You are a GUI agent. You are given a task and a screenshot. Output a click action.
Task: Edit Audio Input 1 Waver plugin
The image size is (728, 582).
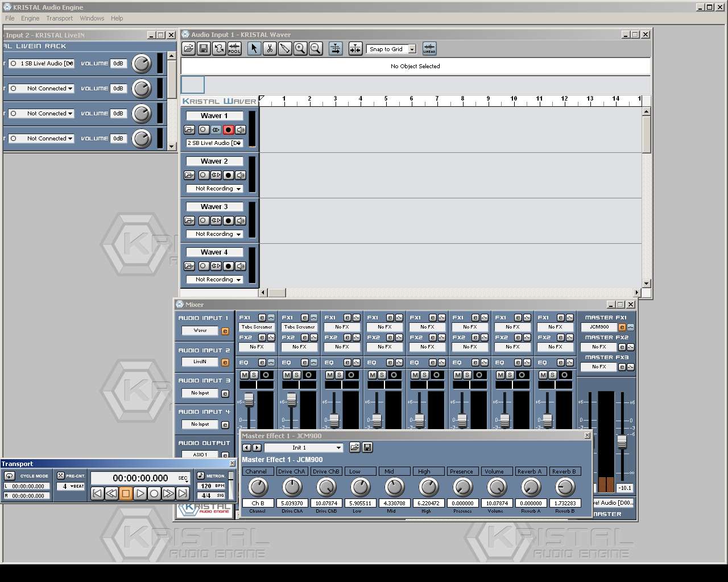[225, 331]
